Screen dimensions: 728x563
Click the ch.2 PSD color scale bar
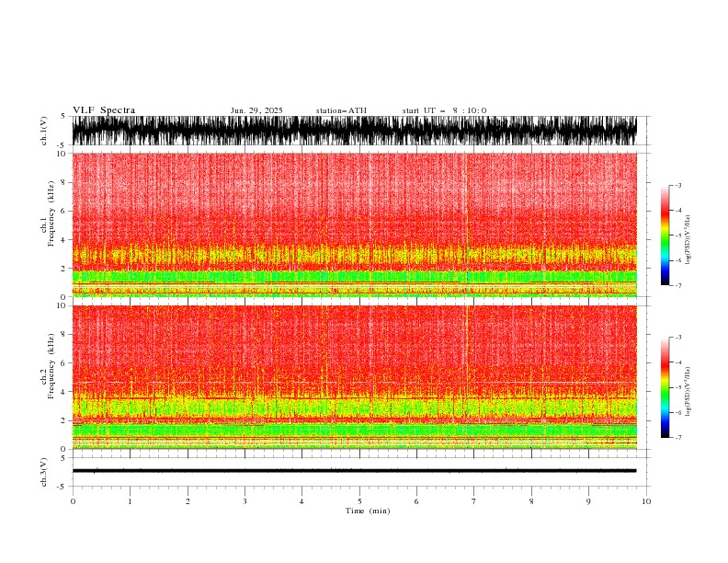point(665,387)
